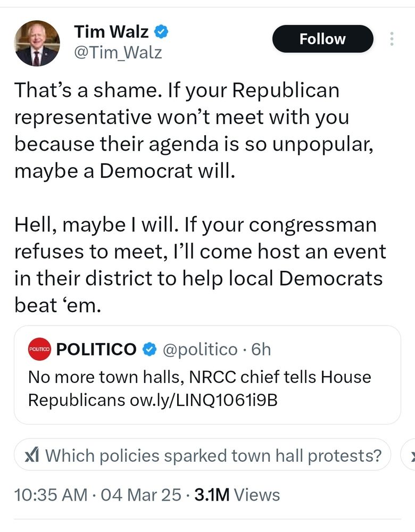This screenshot has width=415, height=532.
Task: Click POLITICO's blue verified checkmark
Action: [x=151, y=350]
